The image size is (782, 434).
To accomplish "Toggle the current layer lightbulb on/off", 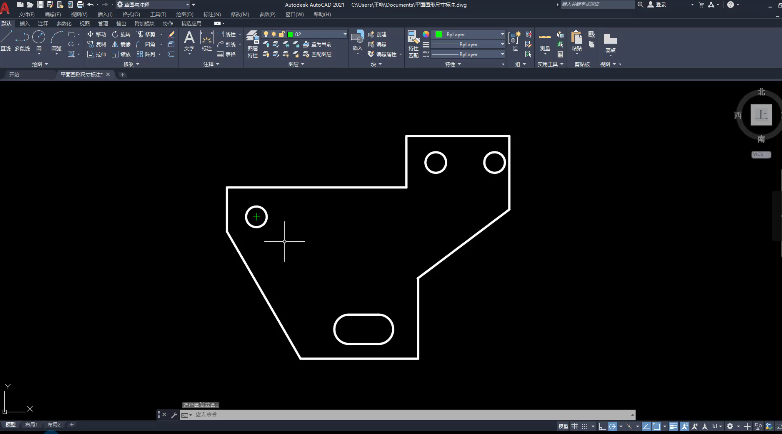I will click(266, 34).
